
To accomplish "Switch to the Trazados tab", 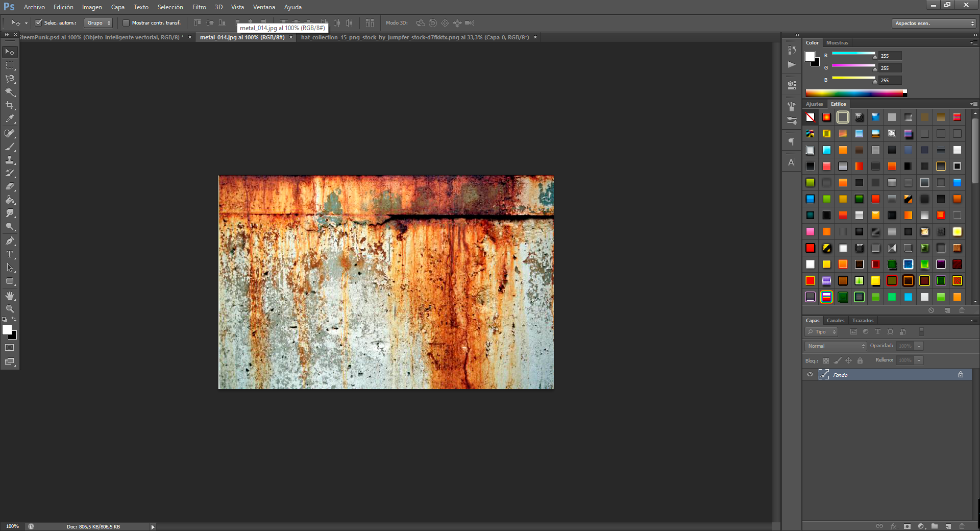I will [863, 321].
